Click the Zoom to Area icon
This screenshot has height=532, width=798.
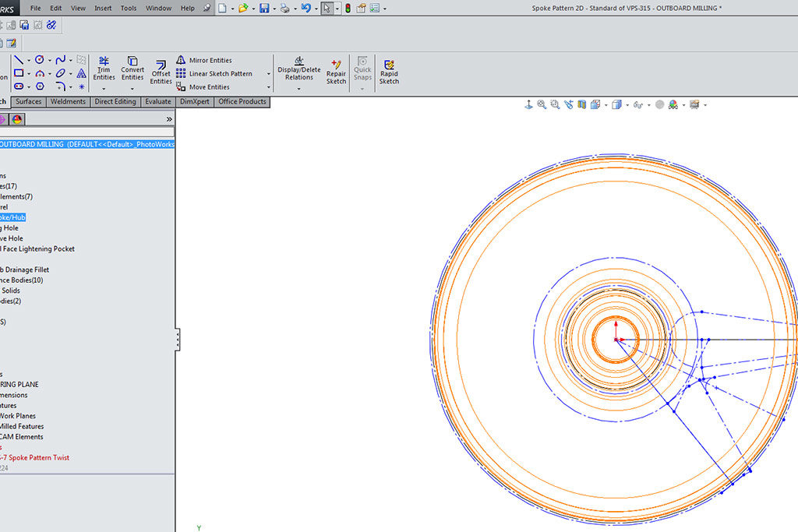555,104
